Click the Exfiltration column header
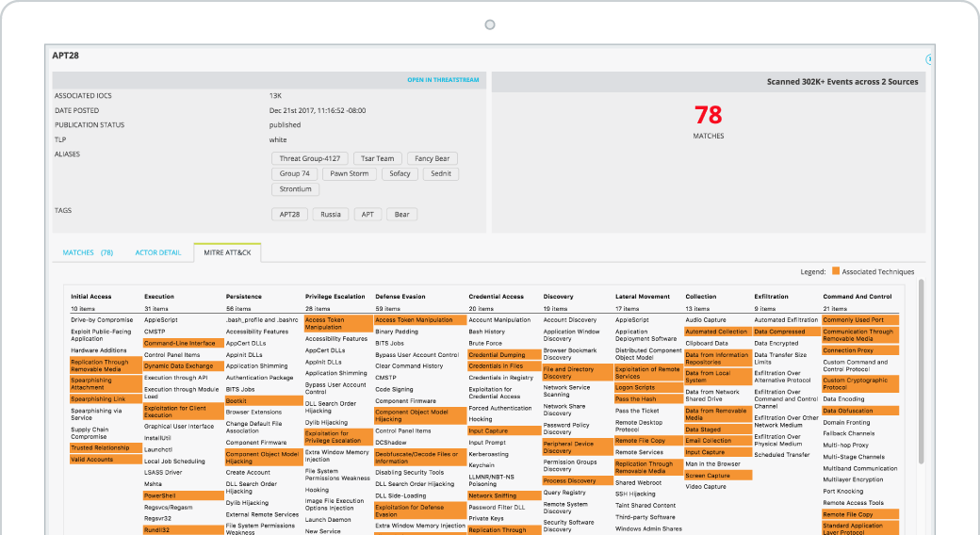The image size is (980, 535). click(771, 297)
